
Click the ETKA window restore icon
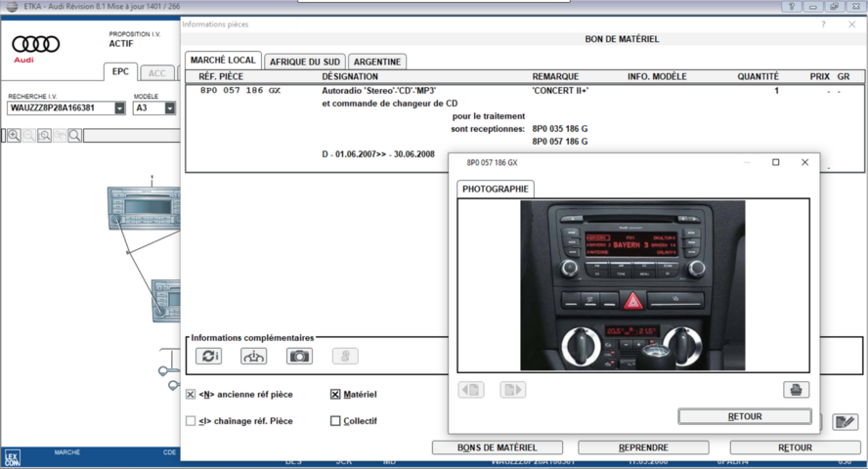[x=834, y=7]
